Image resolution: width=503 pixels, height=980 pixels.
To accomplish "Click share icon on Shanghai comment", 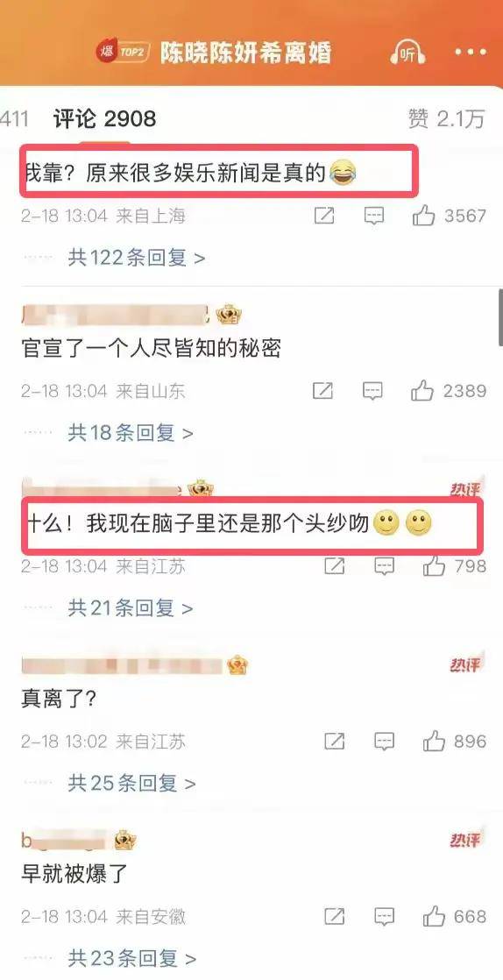I will (x=323, y=216).
